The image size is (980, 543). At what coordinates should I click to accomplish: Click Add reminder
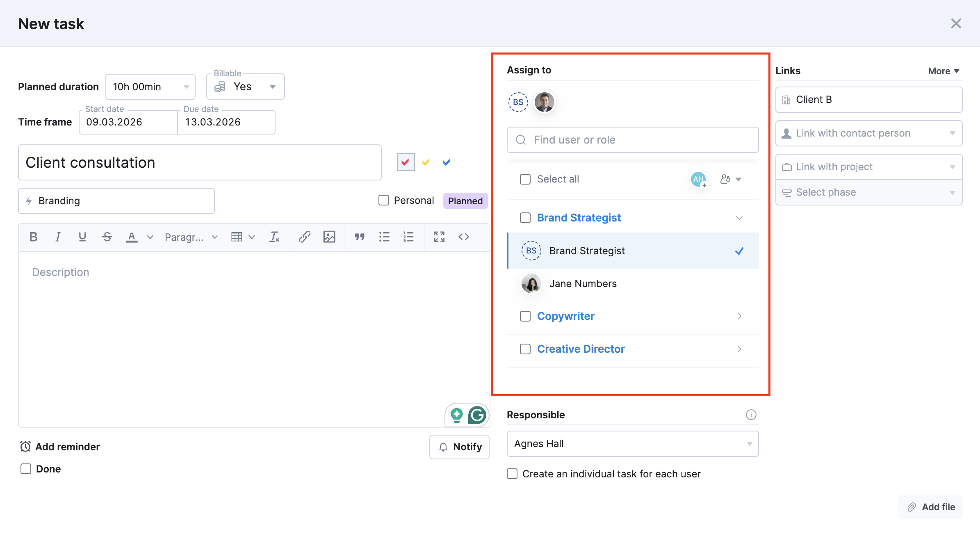[x=60, y=447]
